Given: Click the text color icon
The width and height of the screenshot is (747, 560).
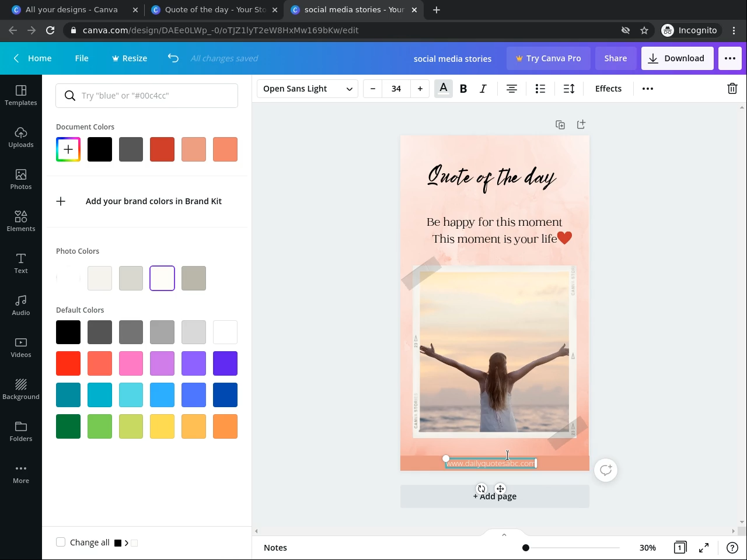Looking at the screenshot, I should point(444,89).
